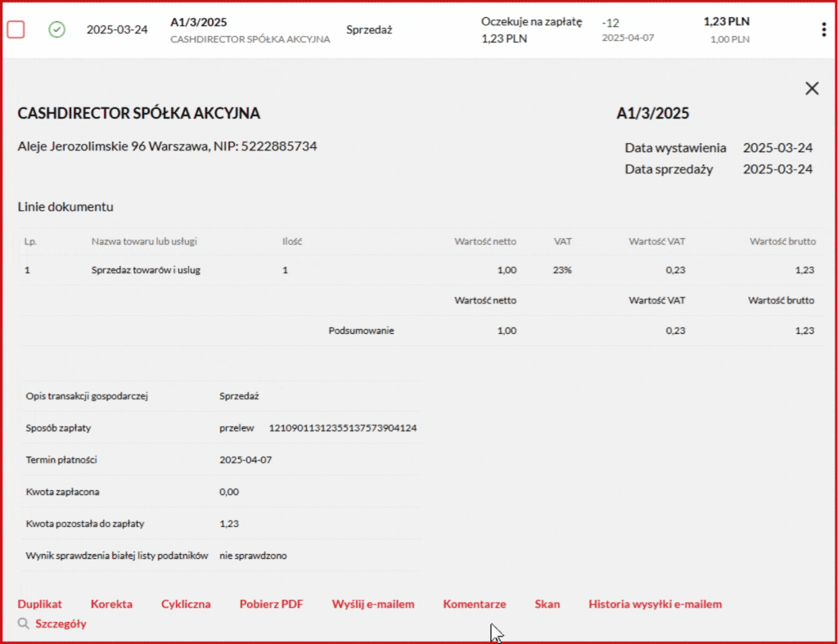Click the 1,00 PLN net amount in the row
The width and height of the screenshot is (838, 644).
(729, 39)
